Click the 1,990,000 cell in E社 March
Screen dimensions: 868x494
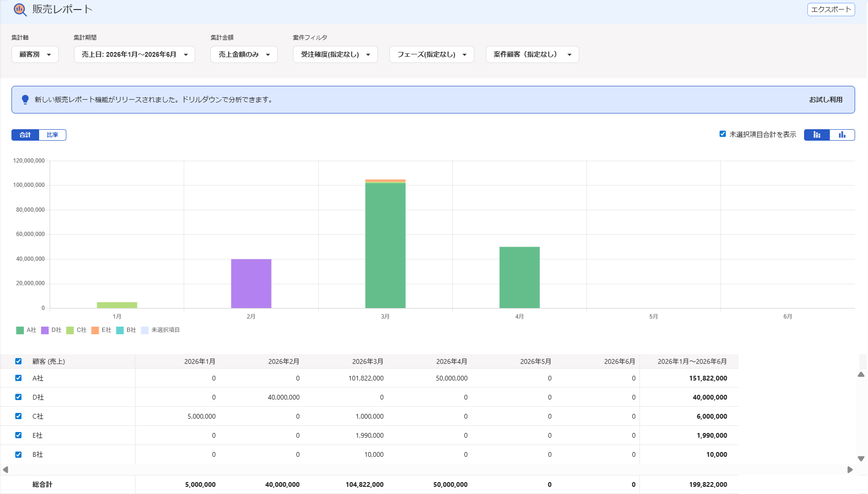pos(370,435)
